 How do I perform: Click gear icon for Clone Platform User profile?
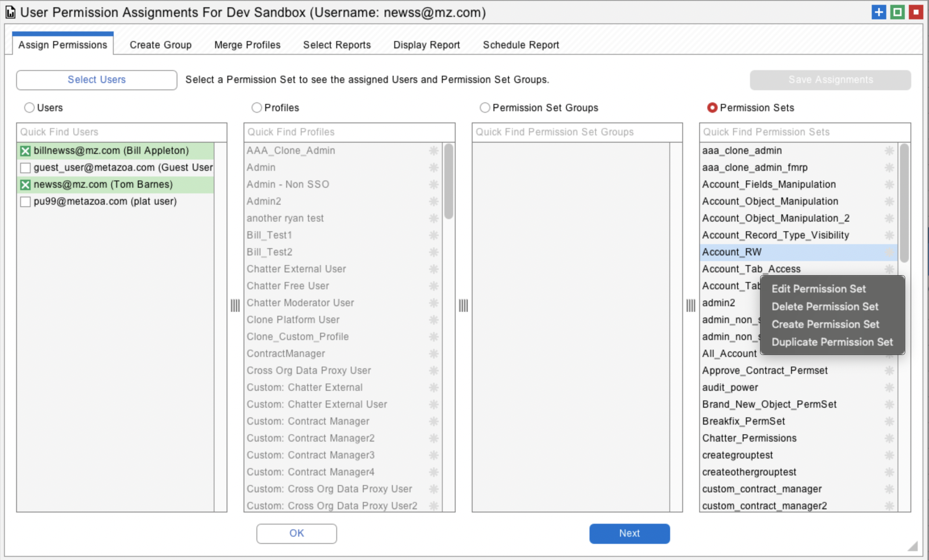433,320
